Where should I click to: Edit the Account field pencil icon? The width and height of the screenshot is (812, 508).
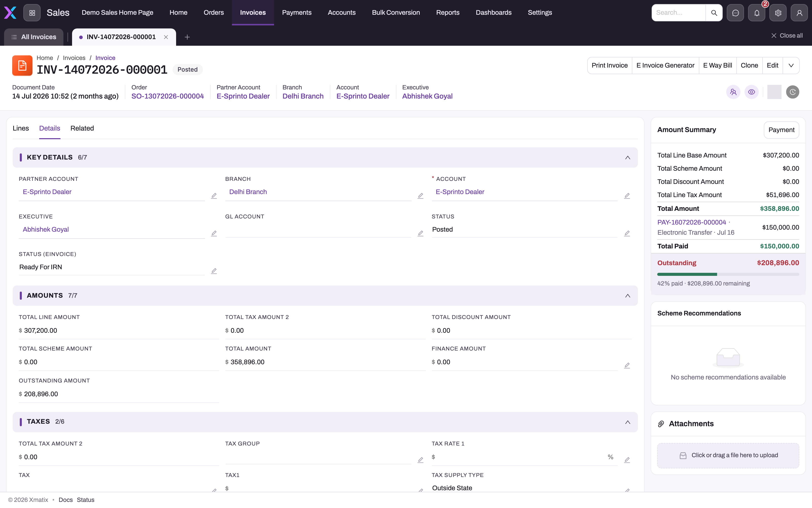point(627,196)
